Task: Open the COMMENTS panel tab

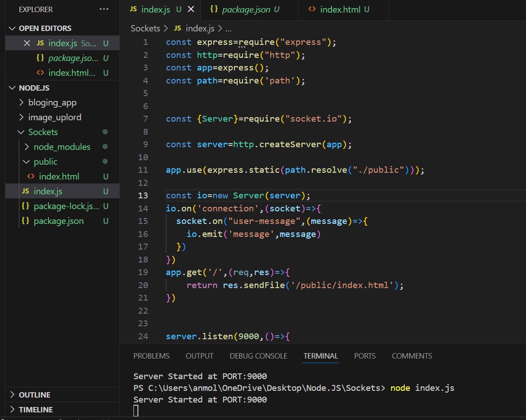Action: [x=412, y=356]
